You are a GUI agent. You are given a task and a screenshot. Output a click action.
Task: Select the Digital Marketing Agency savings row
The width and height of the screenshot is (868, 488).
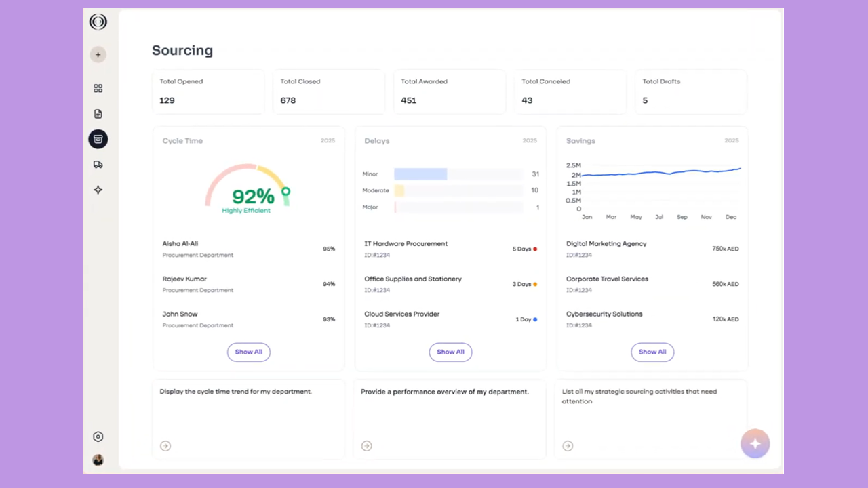click(x=606, y=244)
